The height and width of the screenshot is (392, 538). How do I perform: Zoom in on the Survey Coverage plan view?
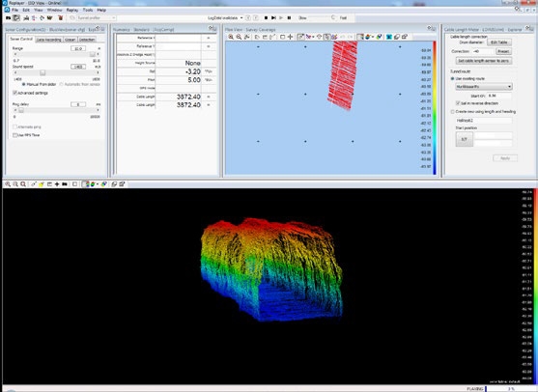231,37
